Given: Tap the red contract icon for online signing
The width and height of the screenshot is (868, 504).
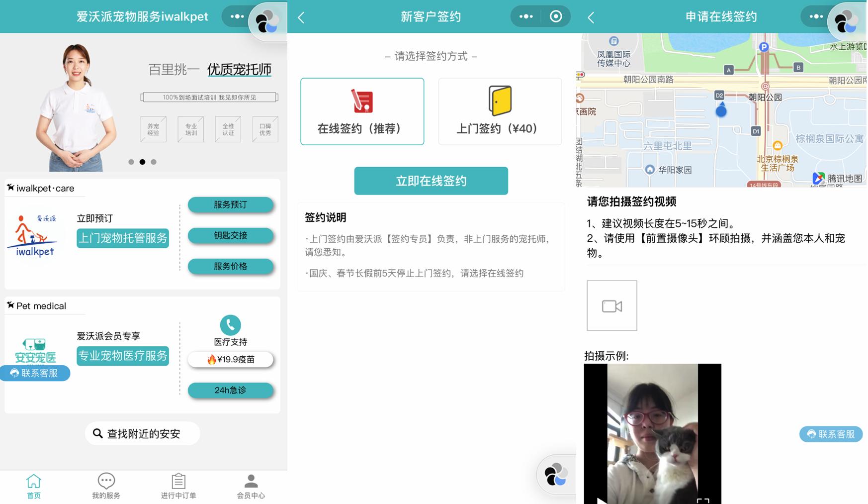Looking at the screenshot, I should tap(362, 101).
